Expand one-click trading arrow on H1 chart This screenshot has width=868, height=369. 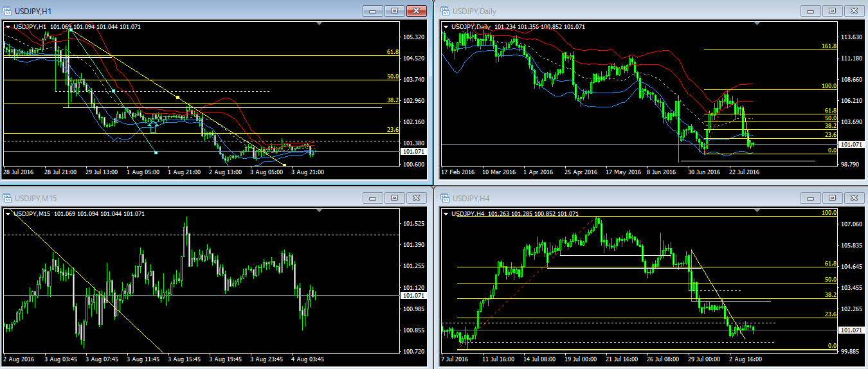pyautogui.click(x=8, y=27)
